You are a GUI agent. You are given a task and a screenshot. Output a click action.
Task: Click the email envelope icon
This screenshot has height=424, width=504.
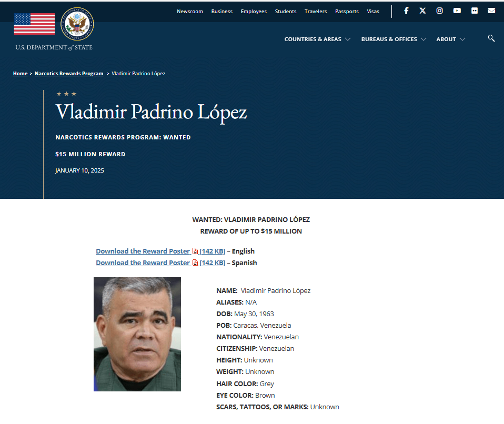491,11
